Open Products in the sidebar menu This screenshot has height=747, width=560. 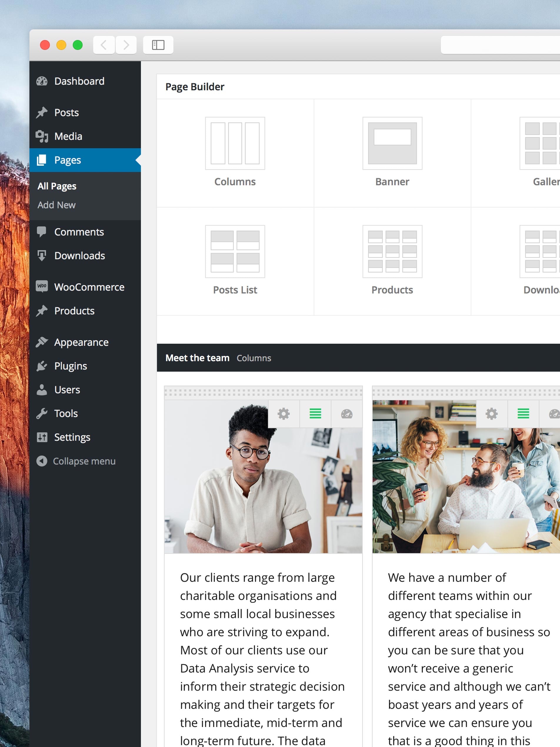[85, 311]
